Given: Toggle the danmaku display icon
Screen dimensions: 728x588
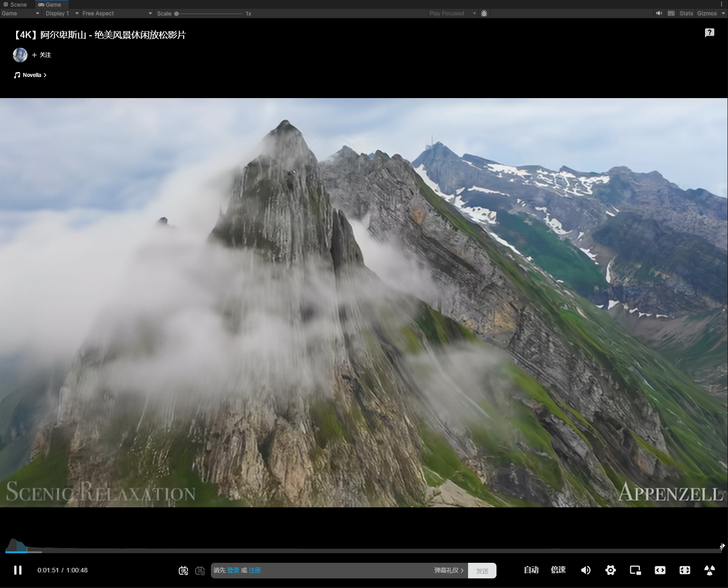Looking at the screenshot, I should point(183,571).
